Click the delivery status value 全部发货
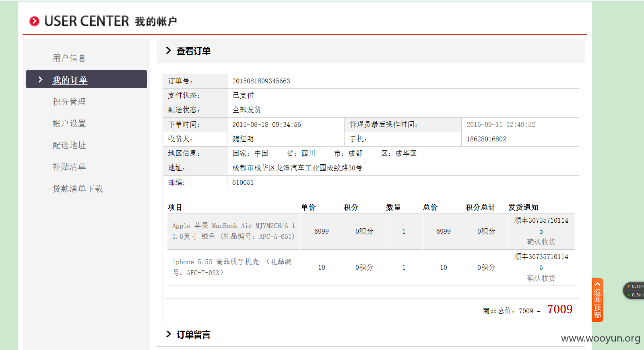The image size is (644, 350). [x=247, y=110]
